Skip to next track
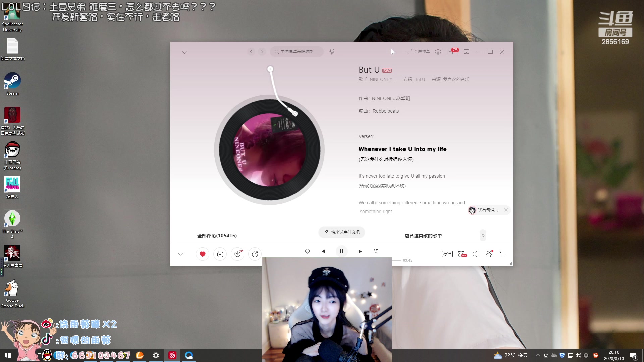 (360, 251)
